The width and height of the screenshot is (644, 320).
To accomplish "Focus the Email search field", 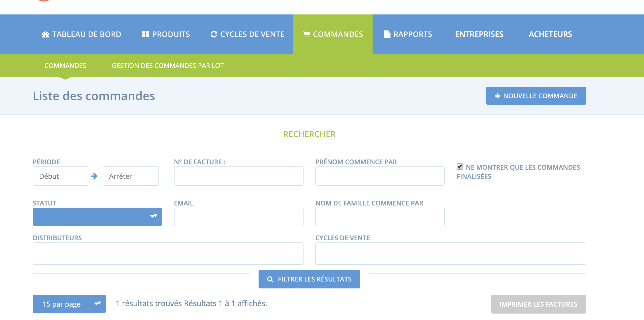I will 238,217.
